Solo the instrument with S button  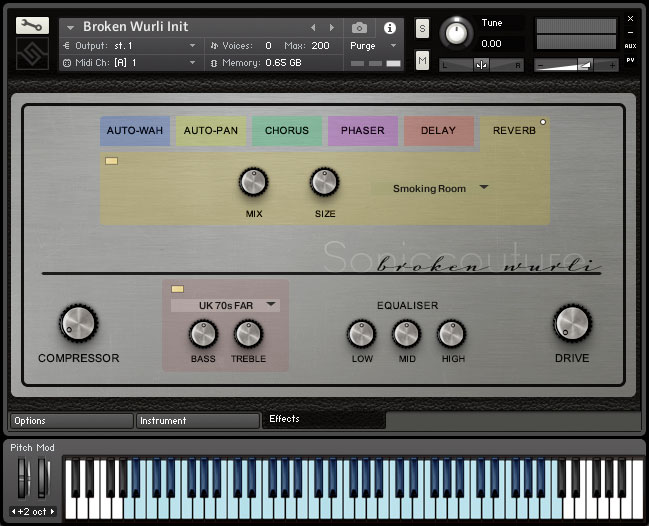pyautogui.click(x=422, y=29)
